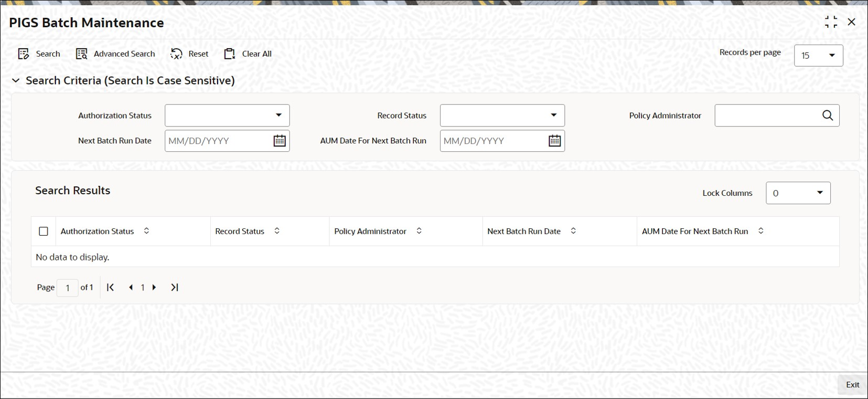Sort by AUM Date For Next Batch Run column
The width and height of the screenshot is (868, 399).
pos(761,231)
